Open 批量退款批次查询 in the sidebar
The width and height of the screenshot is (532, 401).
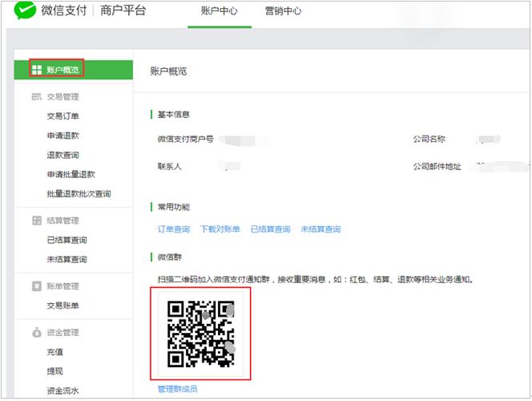tap(79, 194)
